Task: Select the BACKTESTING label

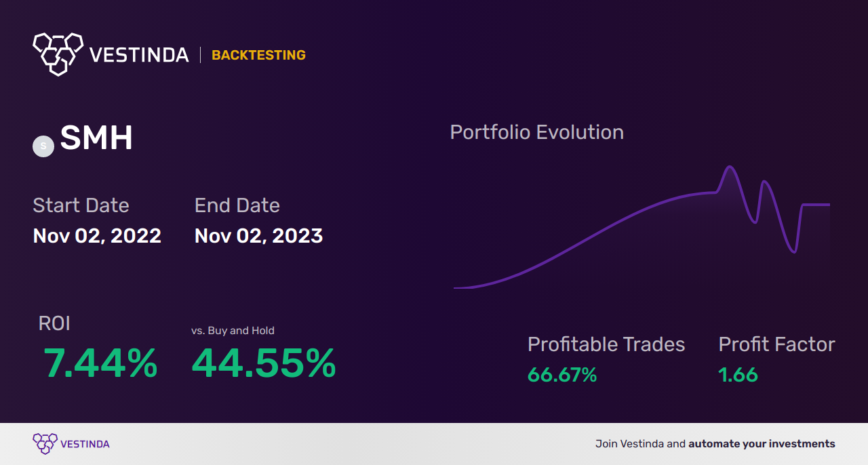Action: click(x=258, y=56)
